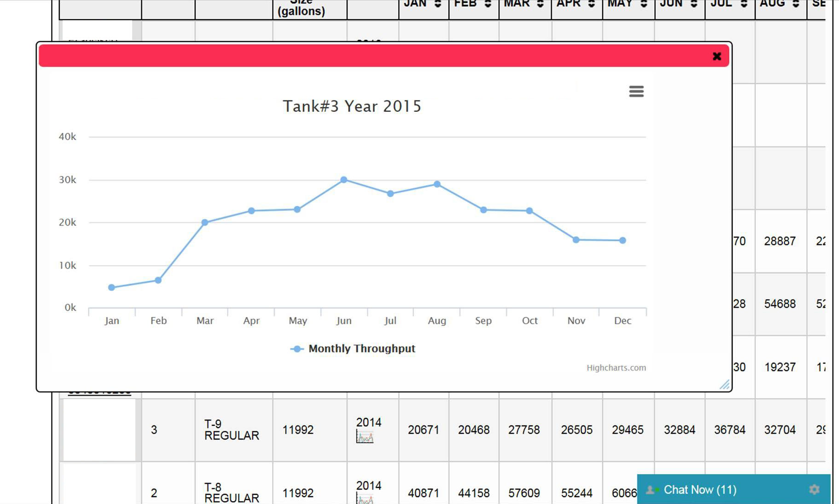The image size is (839, 504).
Task: Sort the table by JAN column
Action: click(437, 4)
